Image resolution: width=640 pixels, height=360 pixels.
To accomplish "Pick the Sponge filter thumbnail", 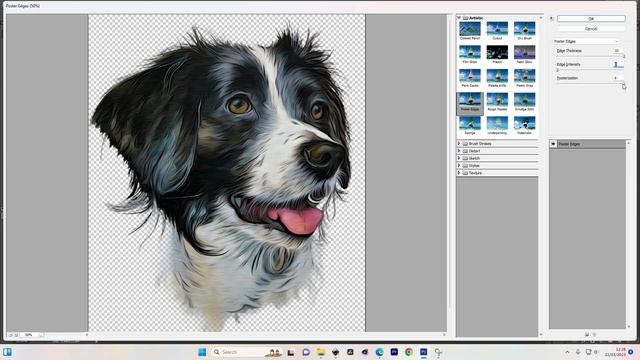I will click(470, 124).
